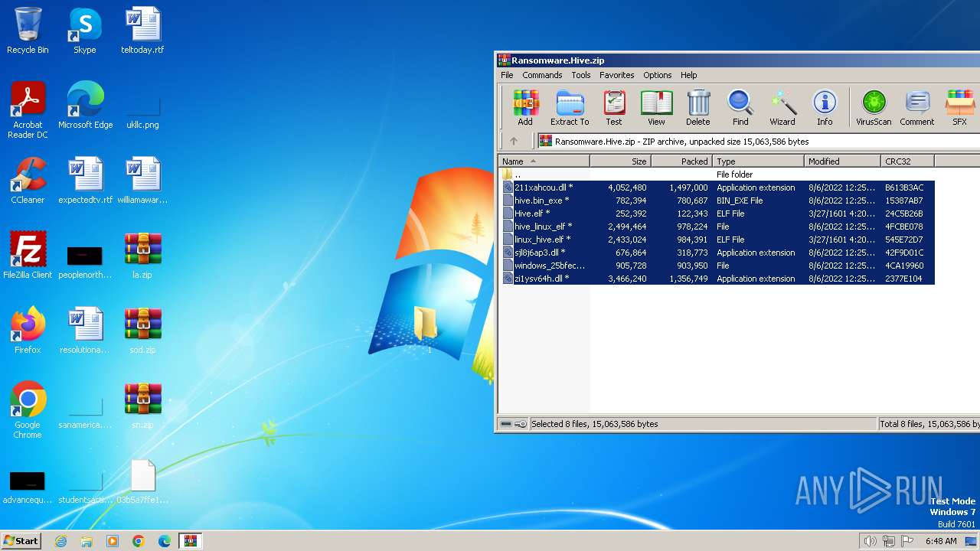Viewport: 980px width, 551px height.
Task: Select file 211xahcou.dll in archive
Action: pyautogui.click(x=718, y=187)
